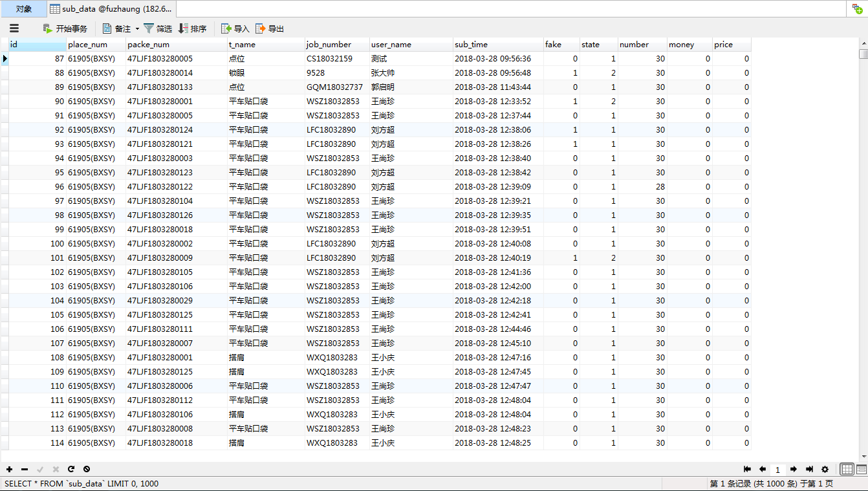Screen dimensions: 868x491
Task: Click the Import (导入) toolbar button
Action: tap(235, 28)
